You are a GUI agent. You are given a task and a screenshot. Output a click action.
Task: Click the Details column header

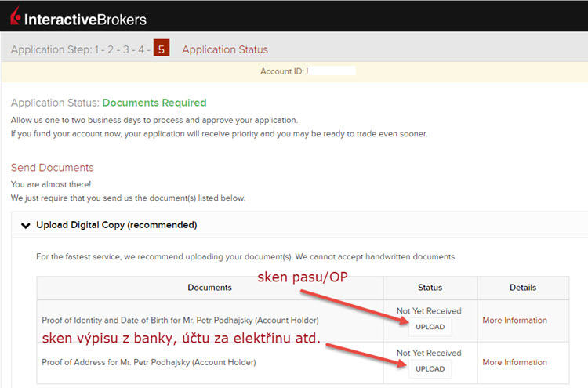523,288
